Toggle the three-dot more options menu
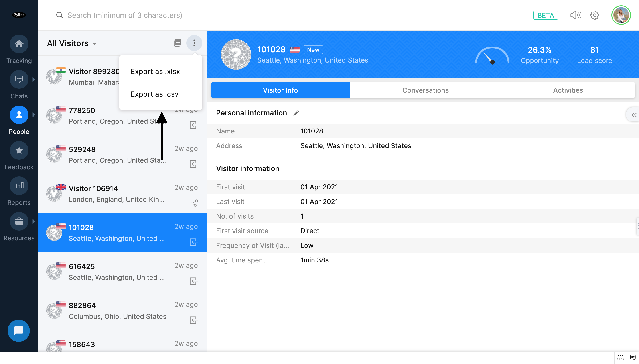This screenshot has width=639, height=364. point(194,43)
